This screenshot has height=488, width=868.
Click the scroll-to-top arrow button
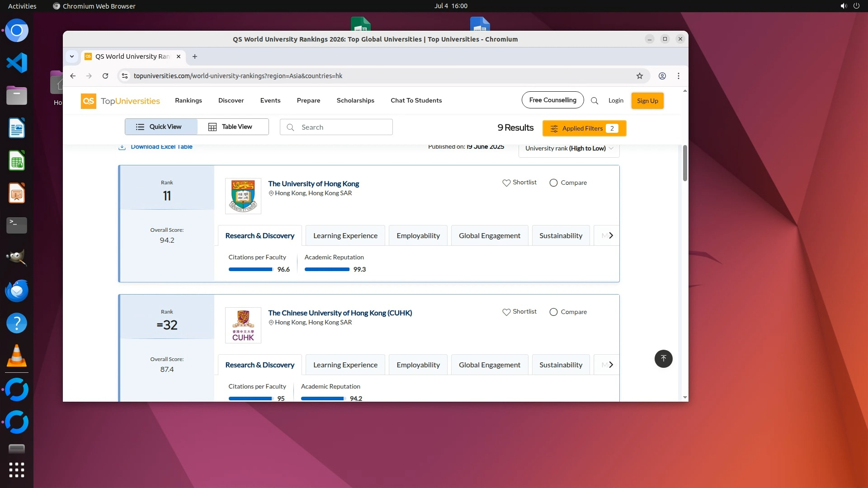point(663,359)
